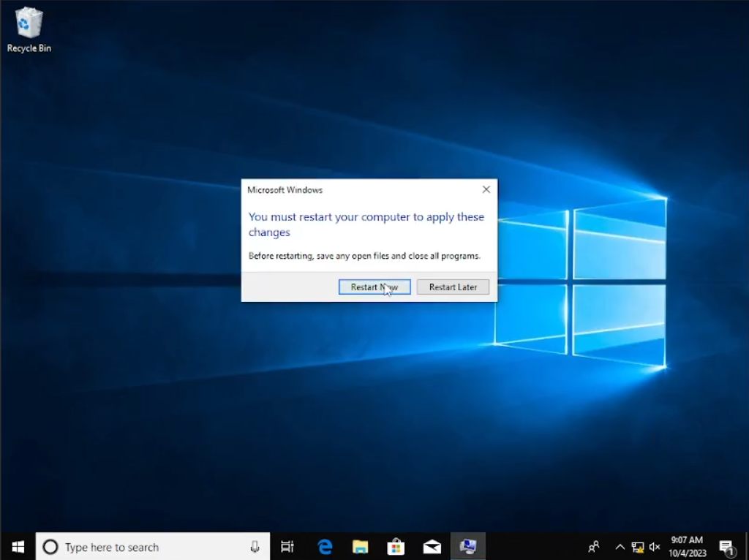Open the Mail app from the taskbar
749x560 pixels.
tap(432, 547)
